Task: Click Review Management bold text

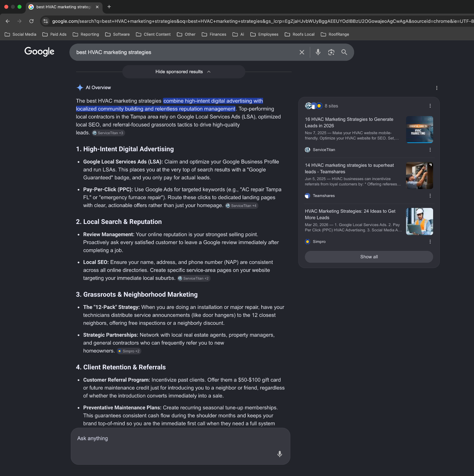Action: point(109,235)
